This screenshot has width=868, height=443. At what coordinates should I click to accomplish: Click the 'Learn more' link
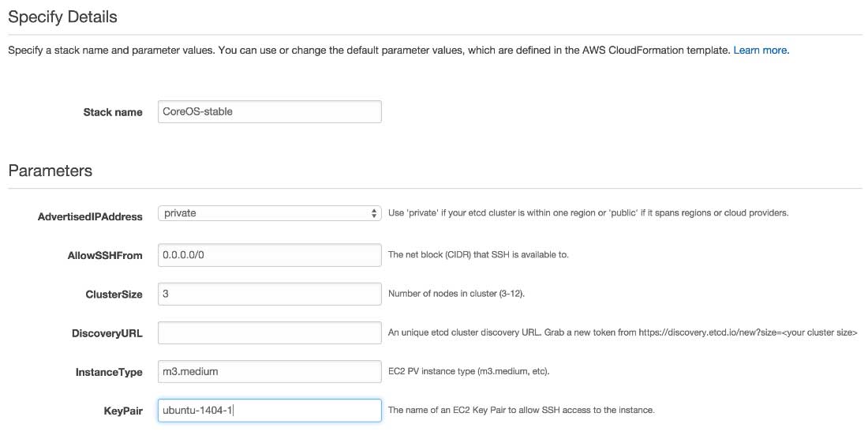(760, 50)
